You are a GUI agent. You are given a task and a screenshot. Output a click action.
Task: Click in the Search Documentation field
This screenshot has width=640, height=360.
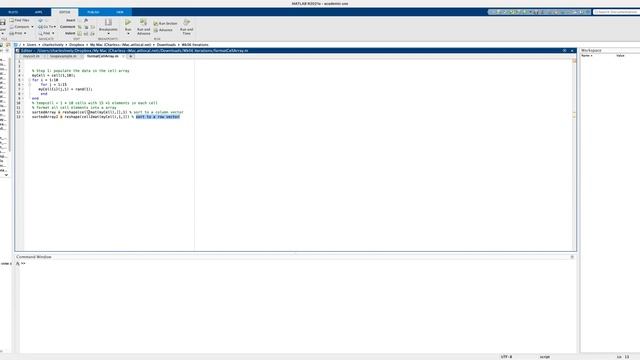click(x=616, y=12)
